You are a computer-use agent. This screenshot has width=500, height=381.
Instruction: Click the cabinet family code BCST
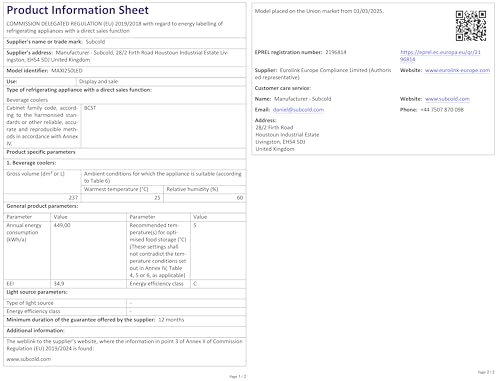[x=90, y=108]
